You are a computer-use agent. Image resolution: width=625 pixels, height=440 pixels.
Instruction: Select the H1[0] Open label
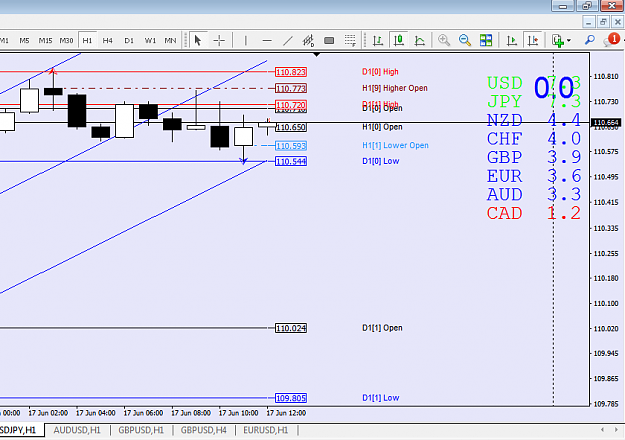click(x=382, y=127)
